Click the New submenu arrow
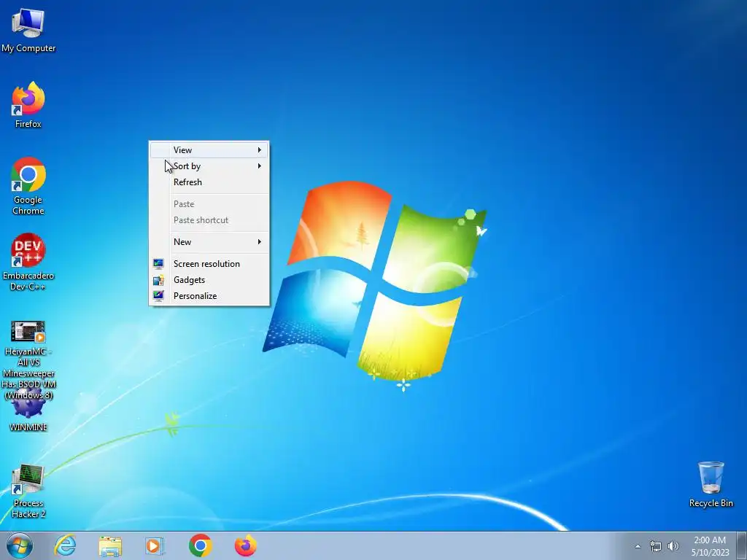Viewport: 747px width, 560px height. (260, 242)
